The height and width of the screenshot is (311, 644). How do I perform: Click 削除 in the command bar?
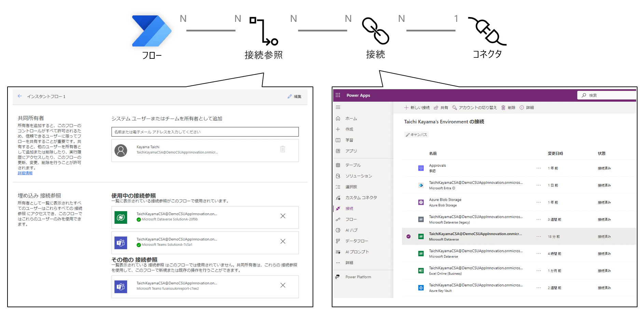508,108
